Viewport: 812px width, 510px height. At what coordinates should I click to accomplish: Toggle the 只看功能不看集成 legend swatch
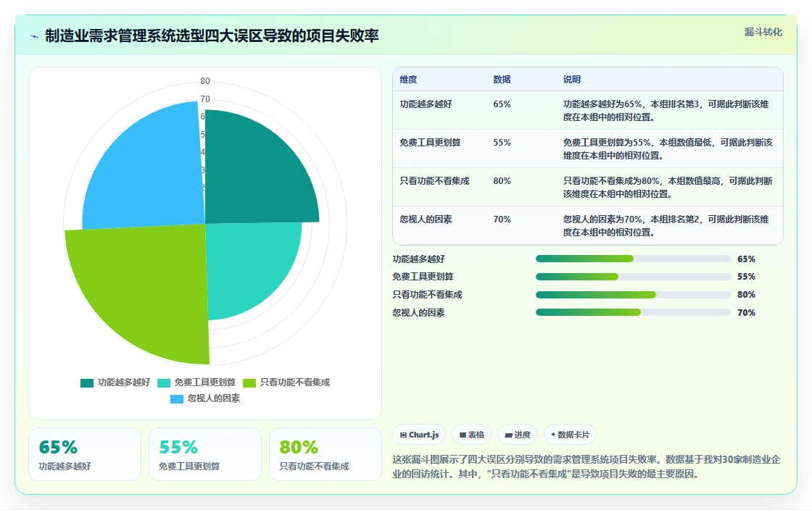point(249,382)
